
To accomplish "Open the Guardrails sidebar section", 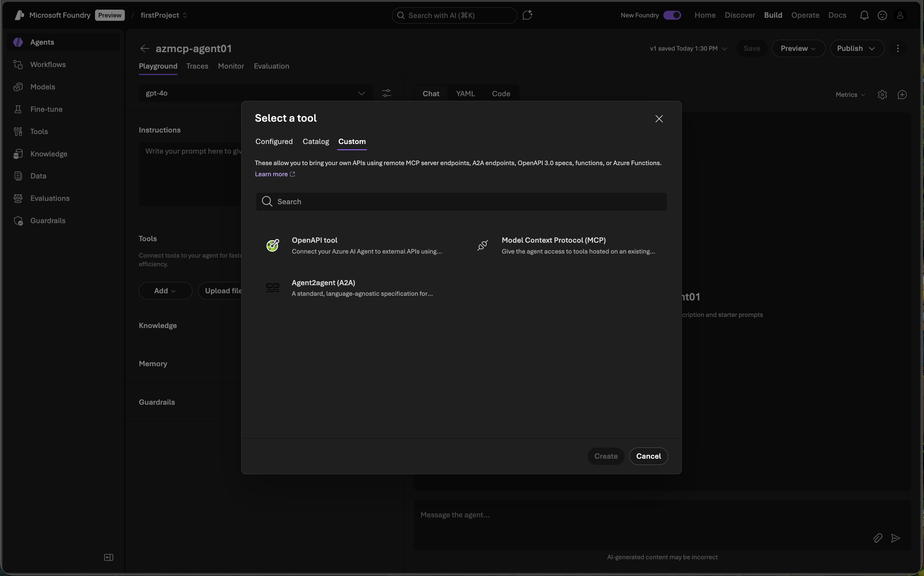I will (48, 221).
